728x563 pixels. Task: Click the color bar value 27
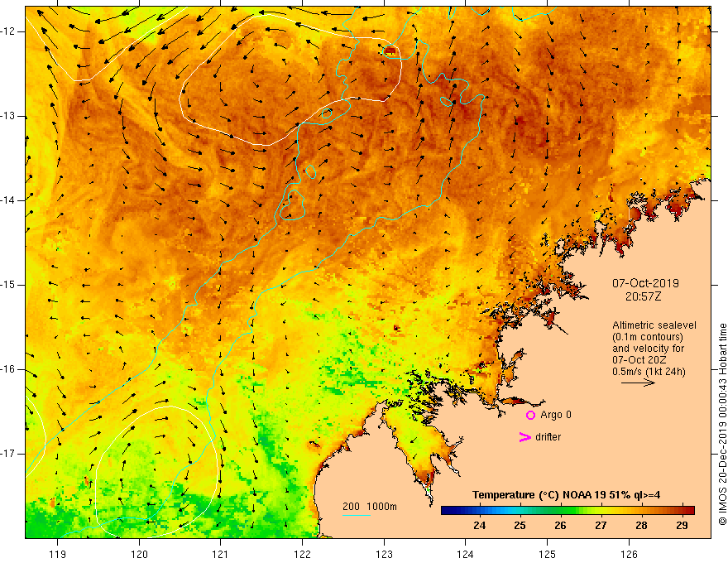point(601,526)
